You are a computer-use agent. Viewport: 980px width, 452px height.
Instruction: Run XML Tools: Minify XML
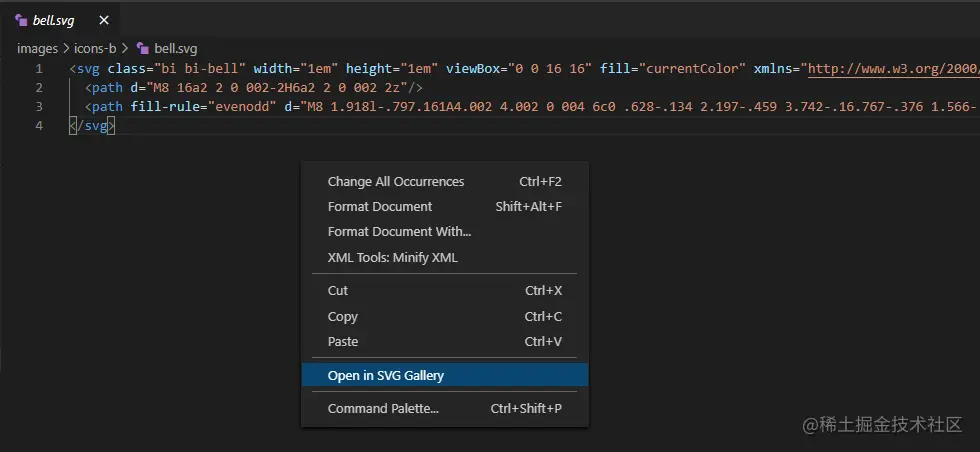click(x=392, y=258)
